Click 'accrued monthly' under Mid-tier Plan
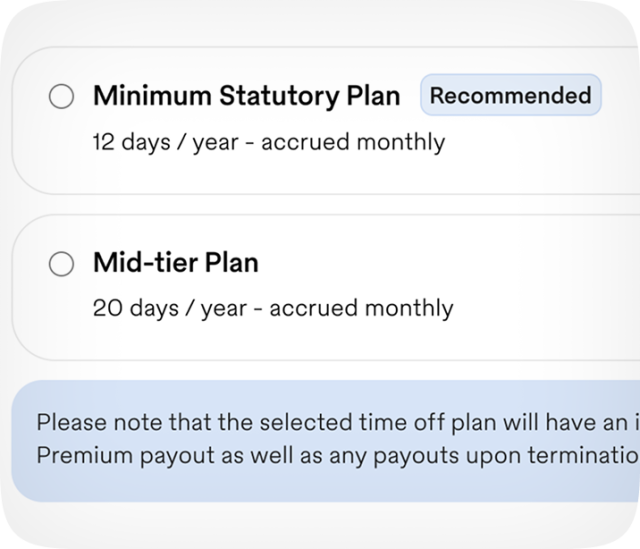The image size is (640, 549). pyautogui.click(x=360, y=308)
